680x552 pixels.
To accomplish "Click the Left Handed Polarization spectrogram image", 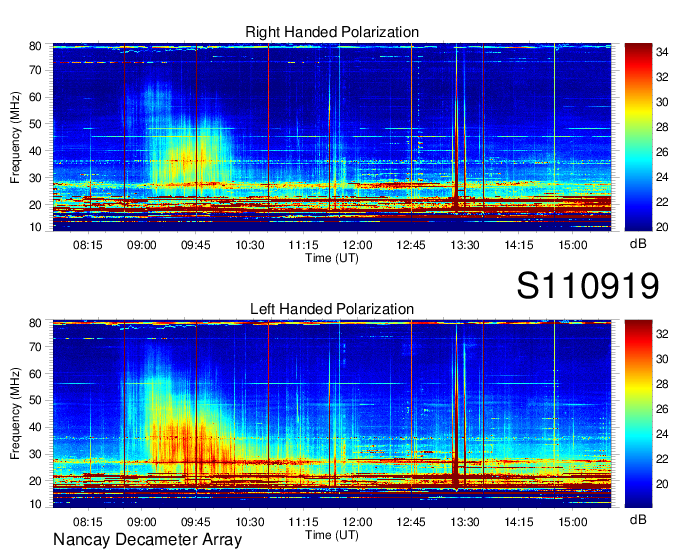I will coord(332,414).
